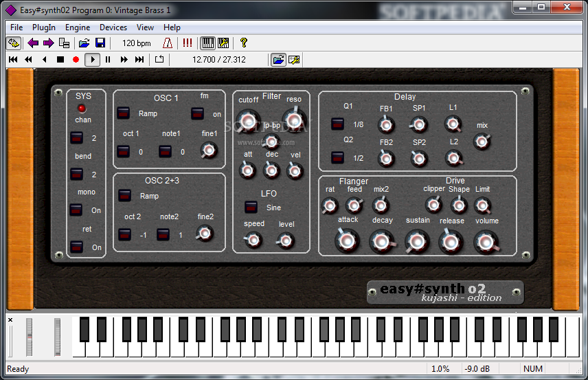Click the red MIDI panic exclamation icon
The image size is (588, 380).
coord(187,43)
